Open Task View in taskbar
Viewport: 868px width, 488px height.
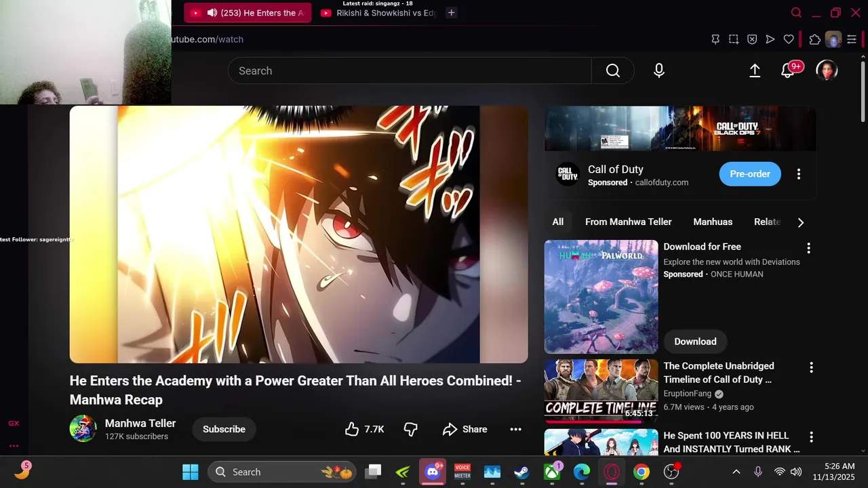pos(374,472)
